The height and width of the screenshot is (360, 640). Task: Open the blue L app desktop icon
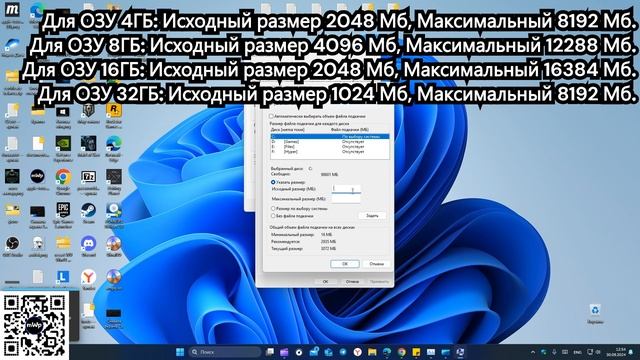[x=63, y=277]
